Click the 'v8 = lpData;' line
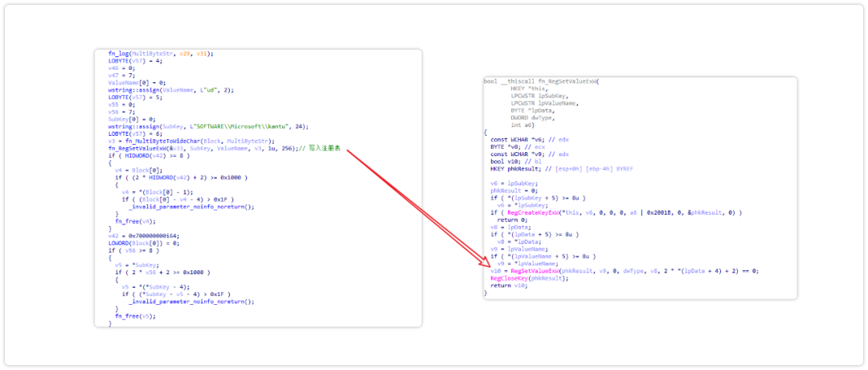868x370 pixels. click(510, 227)
